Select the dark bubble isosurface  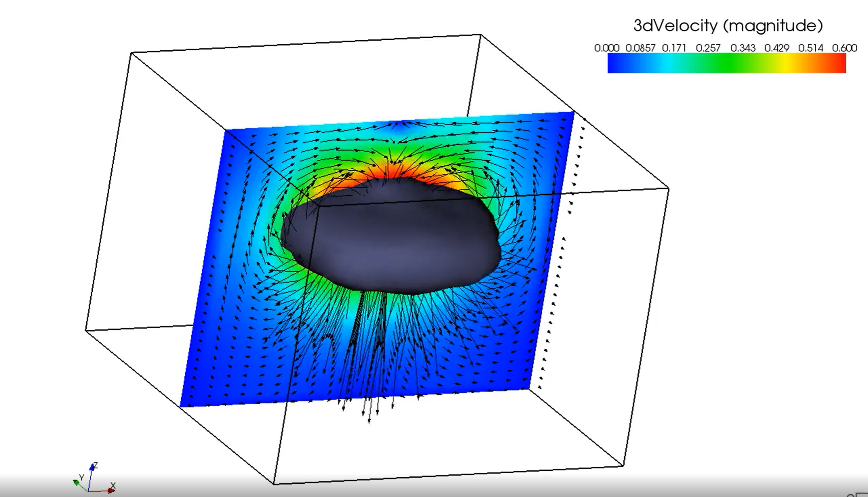tap(392, 241)
